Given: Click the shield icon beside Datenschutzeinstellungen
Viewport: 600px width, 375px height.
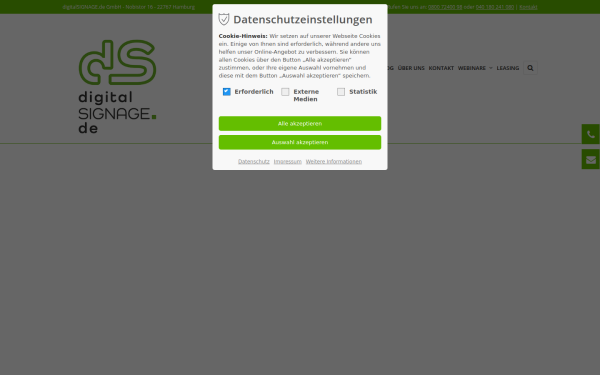Looking at the screenshot, I should (223, 19).
